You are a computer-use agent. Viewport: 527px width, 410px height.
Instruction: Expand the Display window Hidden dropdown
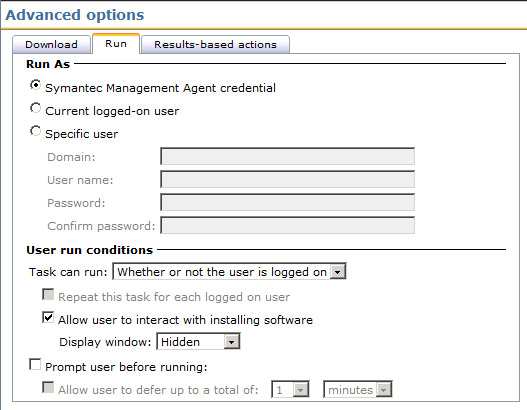(x=198, y=342)
